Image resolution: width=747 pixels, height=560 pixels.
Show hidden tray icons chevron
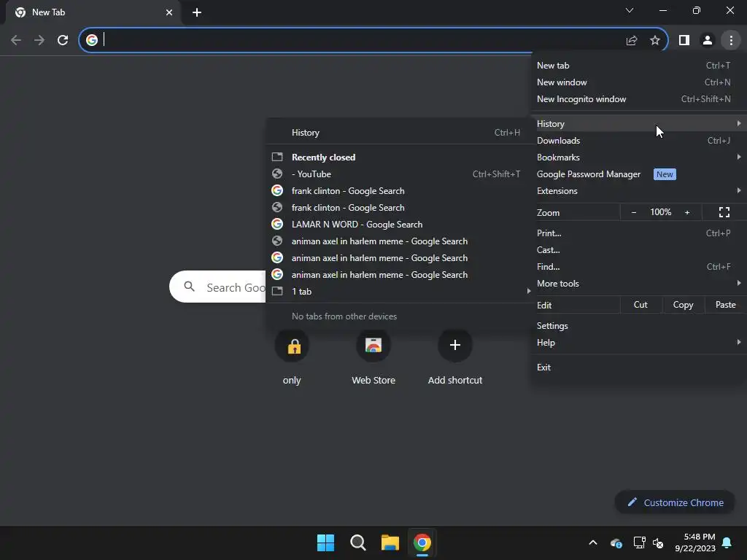click(x=593, y=542)
